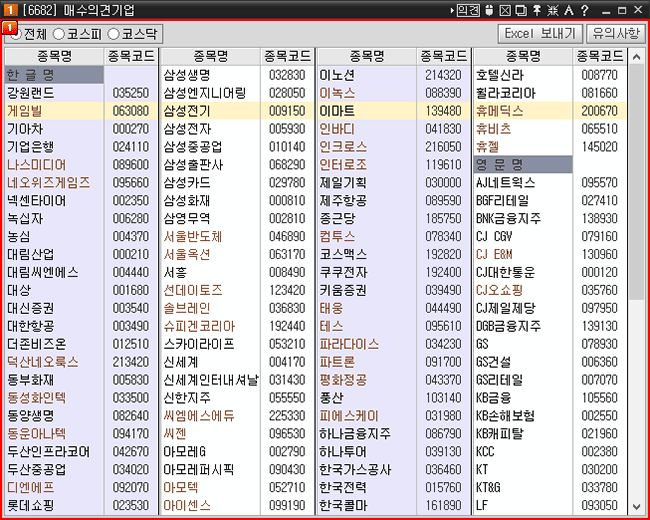Click the small triangle arrow before 의견

[x=452, y=11]
